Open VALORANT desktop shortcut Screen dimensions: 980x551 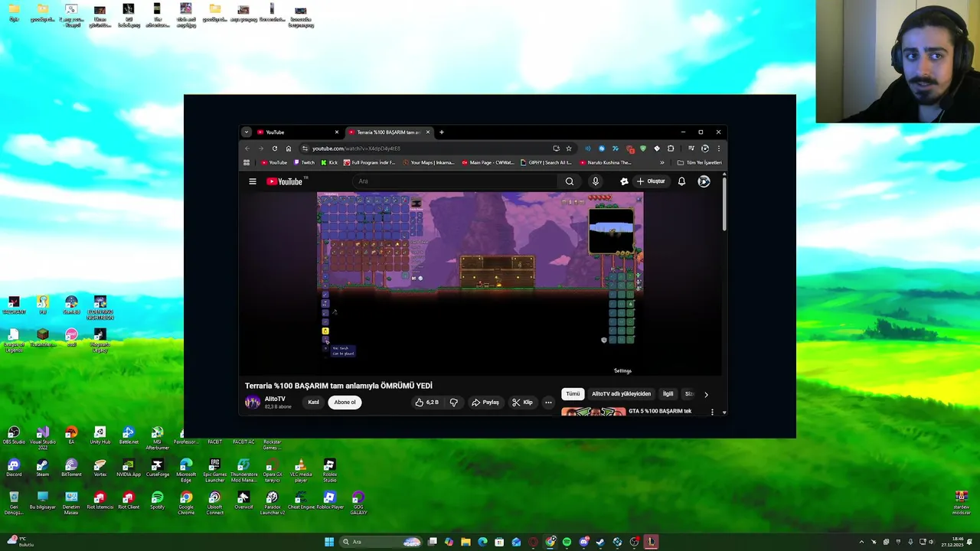coord(14,305)
